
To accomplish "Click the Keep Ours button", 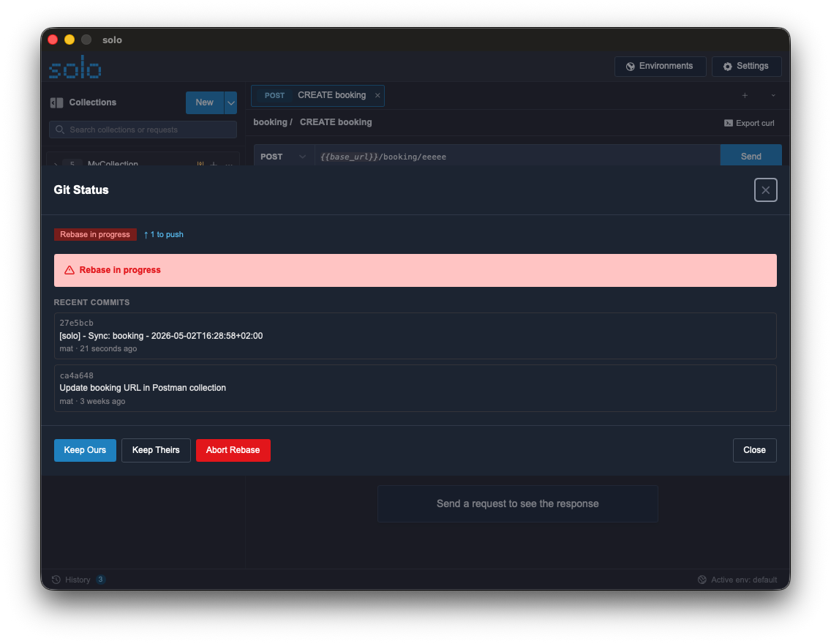I will [85, 450].
